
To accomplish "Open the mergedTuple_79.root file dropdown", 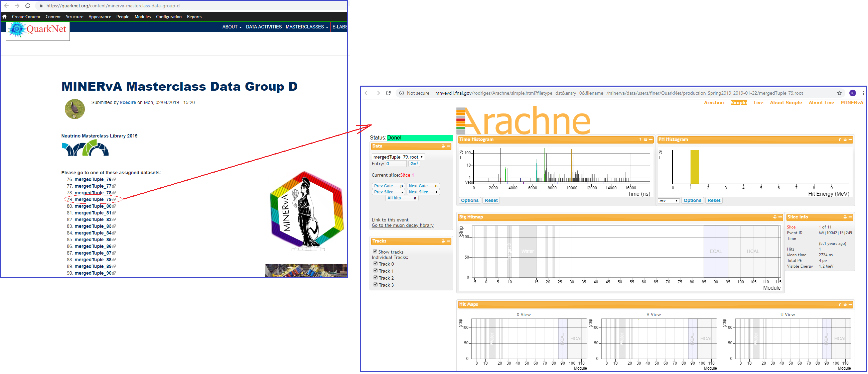I will [x=398, y=157].
